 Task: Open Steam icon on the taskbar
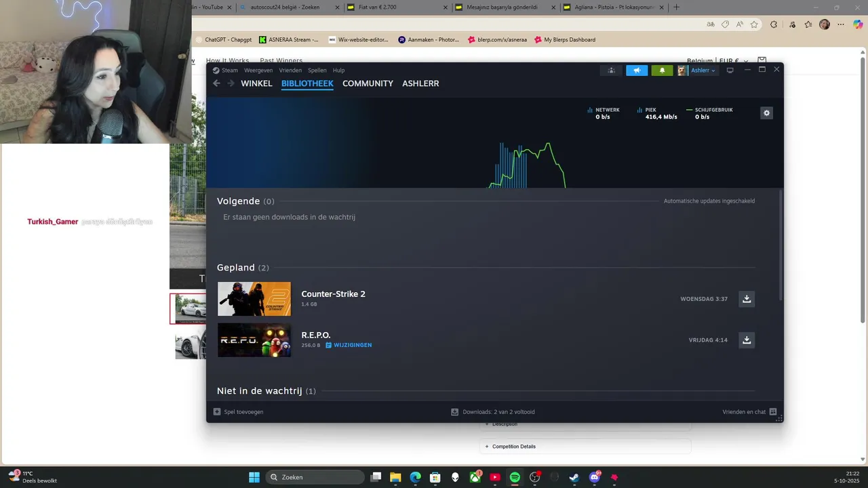coord(574,477)
